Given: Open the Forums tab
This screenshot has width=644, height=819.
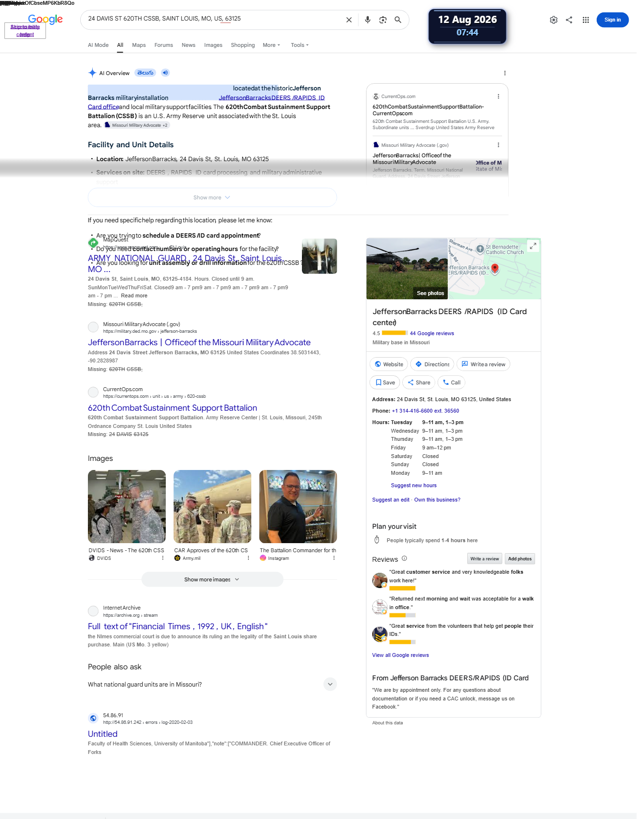Looking at the screenshot, I should click(163, 45).
